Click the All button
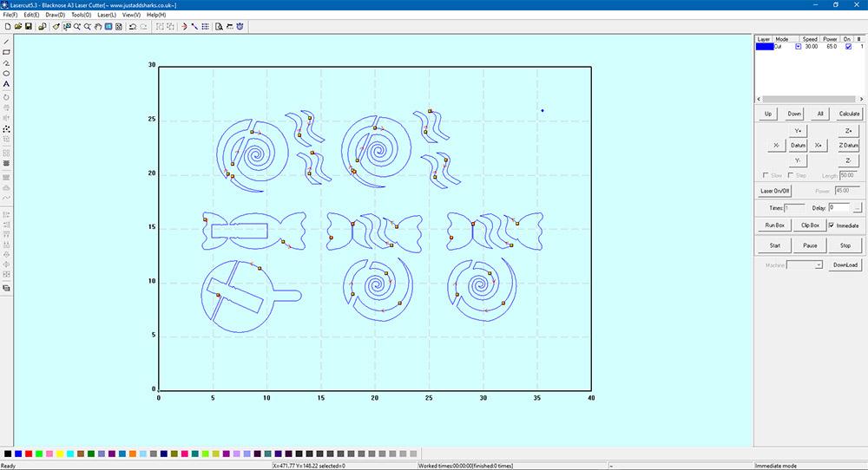 (x=820, y=114)
